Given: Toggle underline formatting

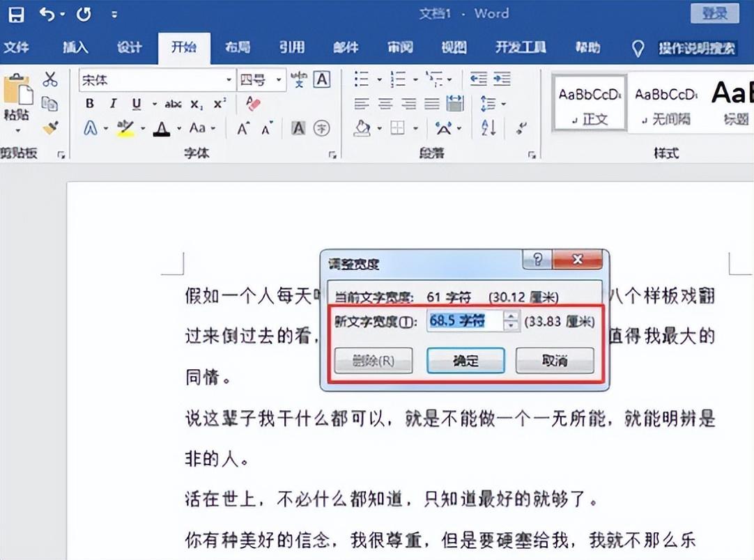Looking at the screenshot, I should pyautogui.click(x=137, y=104).
